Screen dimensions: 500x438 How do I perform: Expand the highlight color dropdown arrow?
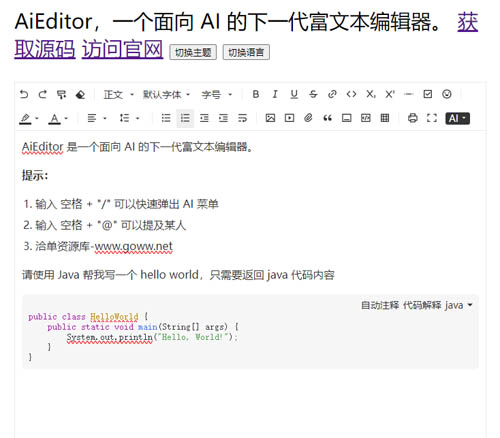(37, 118)
